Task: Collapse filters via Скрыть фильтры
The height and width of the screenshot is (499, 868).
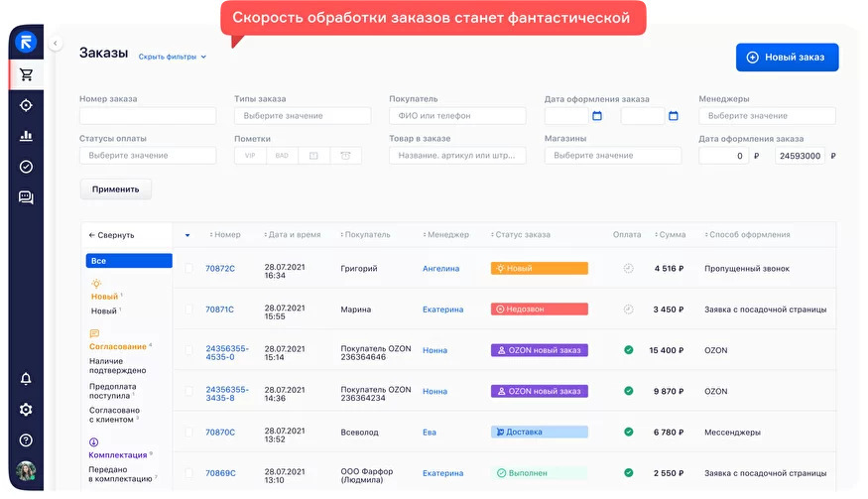Action: point(173,57)
